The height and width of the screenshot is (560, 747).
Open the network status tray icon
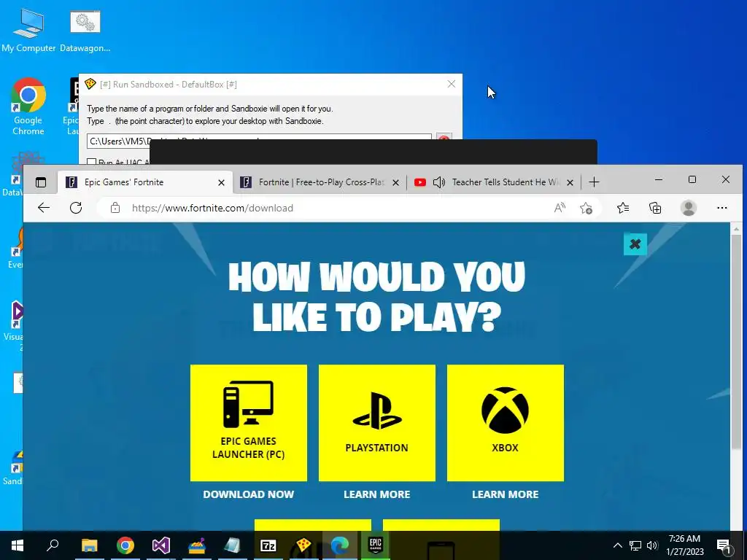coord(635,545)
